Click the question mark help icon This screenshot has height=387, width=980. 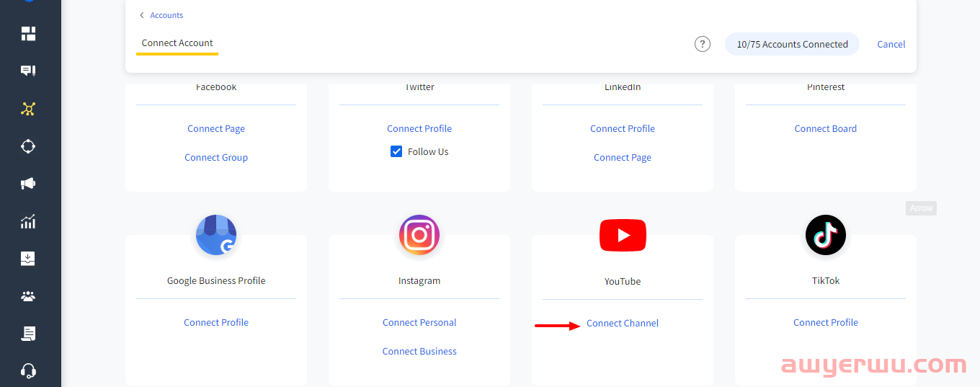click(703, 44)
